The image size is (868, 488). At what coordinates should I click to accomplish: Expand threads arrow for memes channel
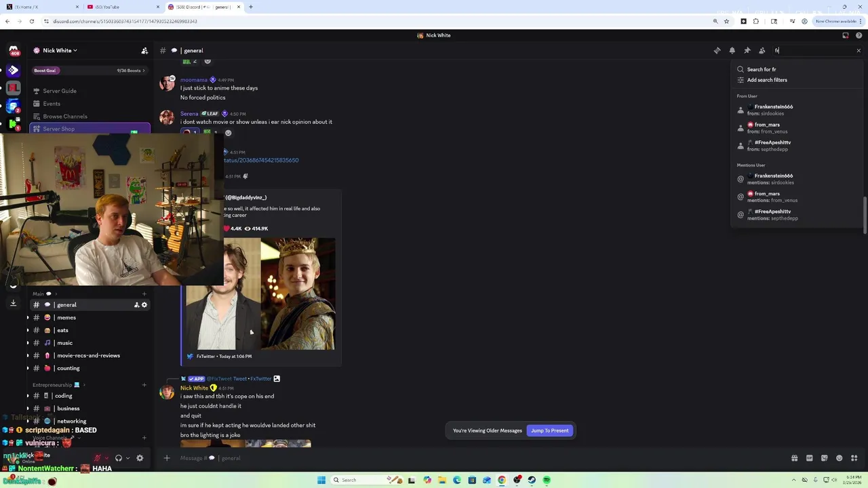[28, 318]
